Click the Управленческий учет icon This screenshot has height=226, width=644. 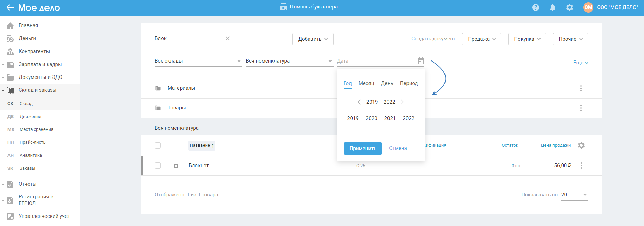(10, 216)
